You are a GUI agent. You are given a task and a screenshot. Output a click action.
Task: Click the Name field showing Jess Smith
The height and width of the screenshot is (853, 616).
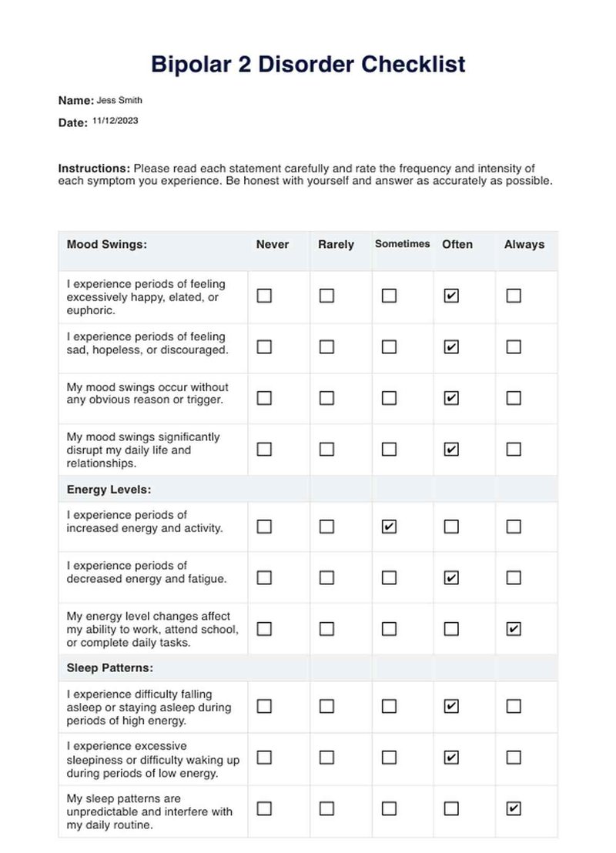click(x=119, y=100)
